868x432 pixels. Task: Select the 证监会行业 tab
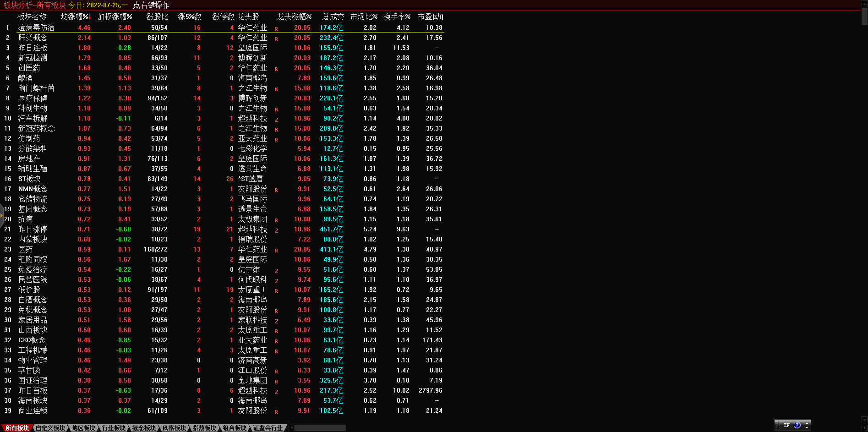coord(268,428)
